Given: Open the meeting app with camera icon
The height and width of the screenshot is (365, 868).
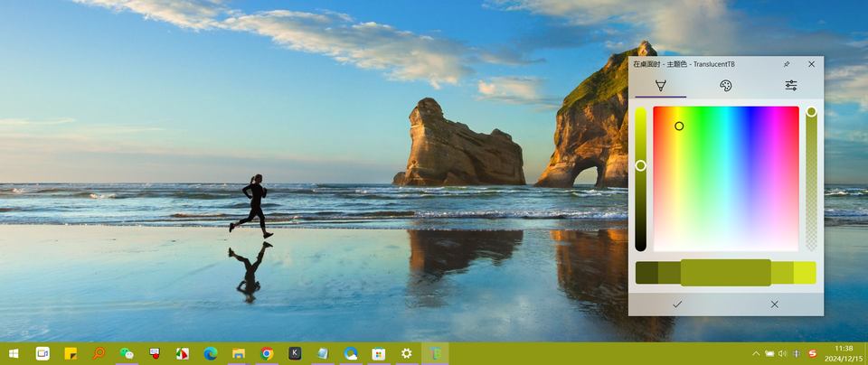Looking at the screenshot, I should (42, 353).
